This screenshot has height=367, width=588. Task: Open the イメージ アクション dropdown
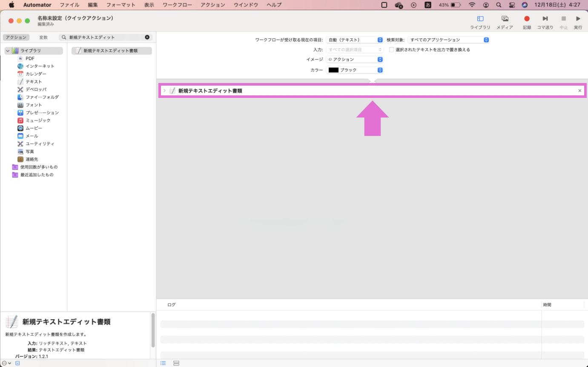pos(355,59)
